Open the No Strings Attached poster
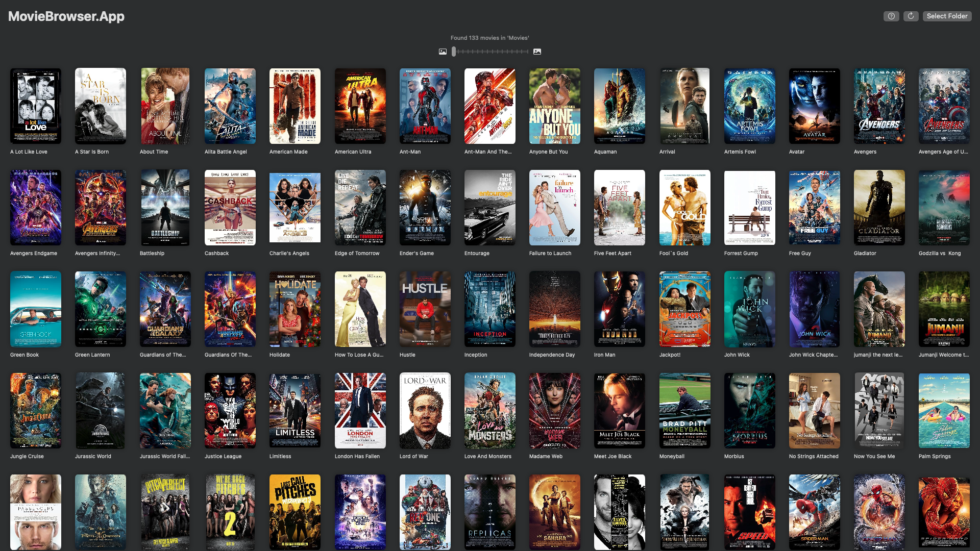980x551 pixels. coord(815,411)
